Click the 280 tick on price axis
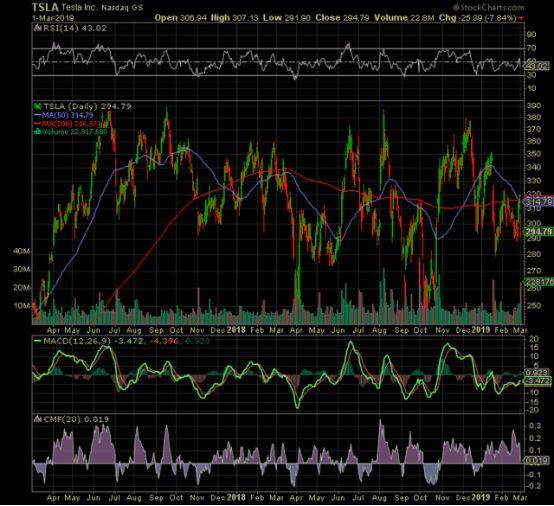Screen dimensions: 554x506 [533, 254]
